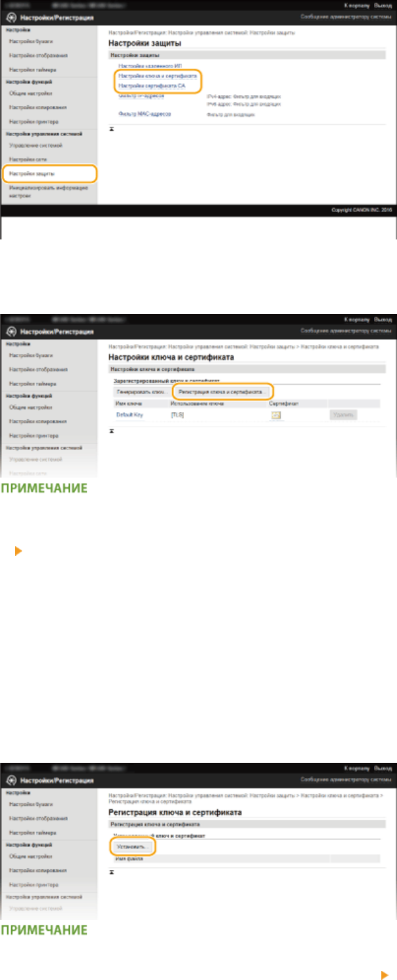The width and height of the screenshot is (397, 980).
Task: Select Настройки копирования in Настройки защиты page sidebar
Action: pyautogui.click(x=38, y=108)
